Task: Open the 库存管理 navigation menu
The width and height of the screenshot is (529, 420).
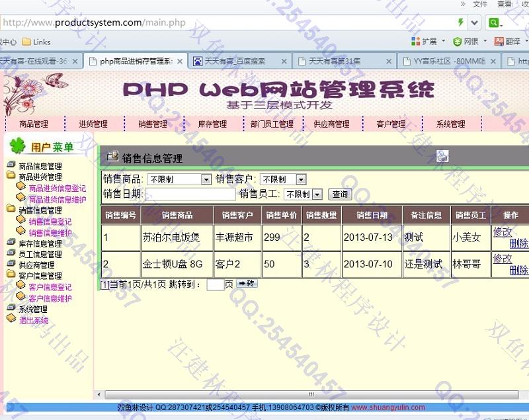Action: coord(212,124)
